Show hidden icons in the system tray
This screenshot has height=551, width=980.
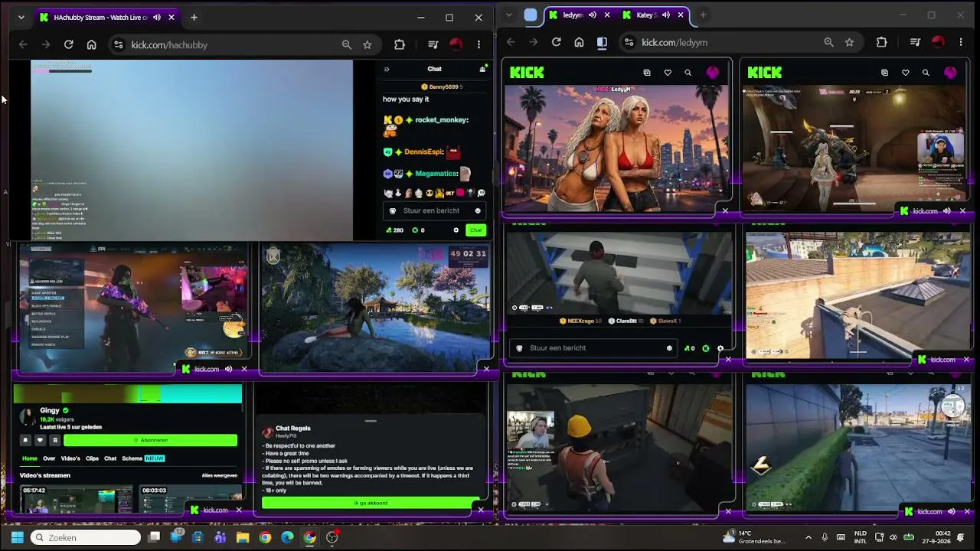[808, 537]
